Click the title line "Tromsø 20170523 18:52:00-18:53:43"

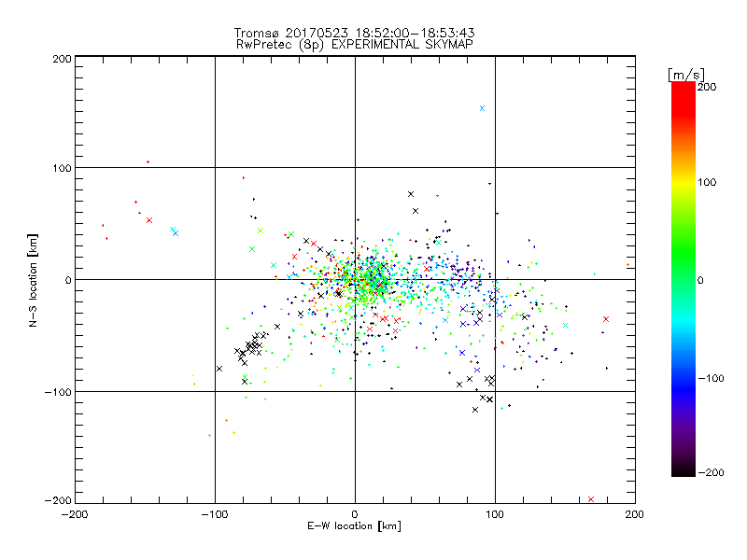point(355,33)
